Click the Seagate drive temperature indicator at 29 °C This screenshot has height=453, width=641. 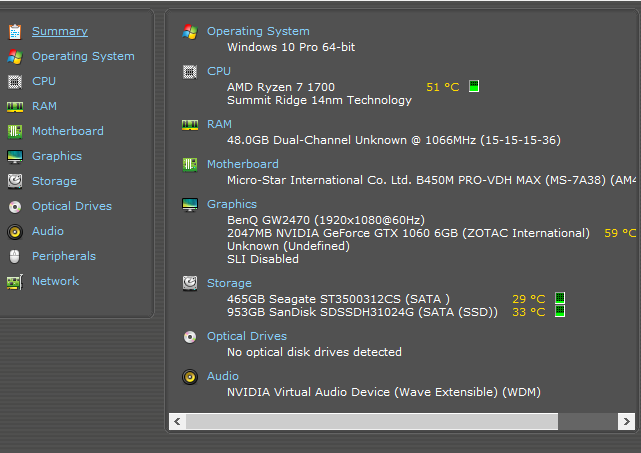point(560,298)
